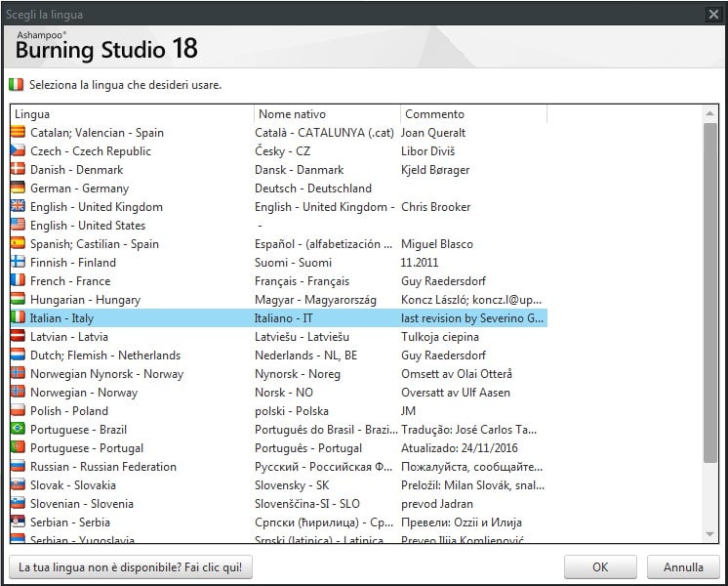Select 'Serbian - Serbia' language row
The width and height of the screenshot is (728, 586).
tap(278, 523)
